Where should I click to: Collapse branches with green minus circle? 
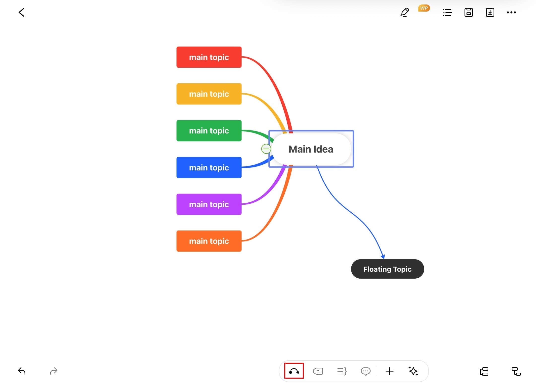[266, 149]
